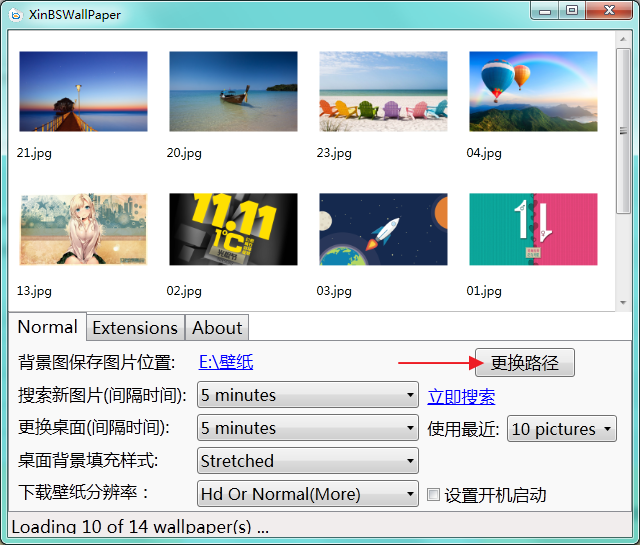Screen dimensions: 640x545
Task: Click the 立即搜索 search now link
Action: 461,397
